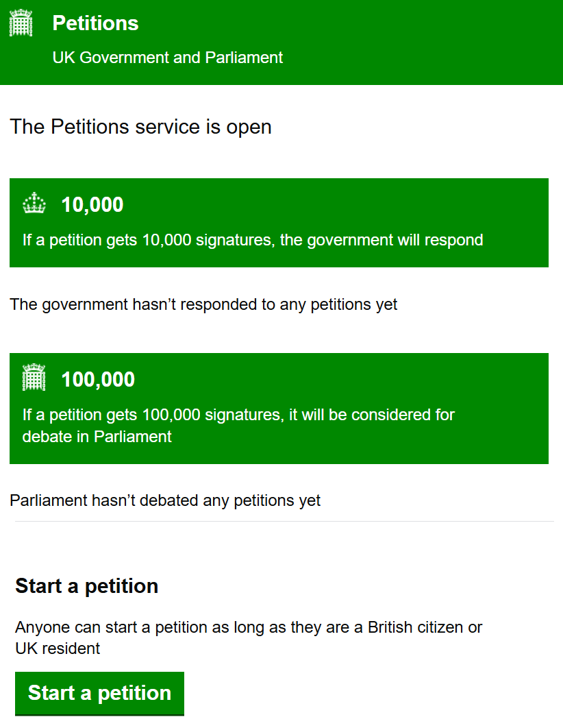563x728 pixels.
Task: Click the 'Start a petition' section heading
Action: [87, 586]
